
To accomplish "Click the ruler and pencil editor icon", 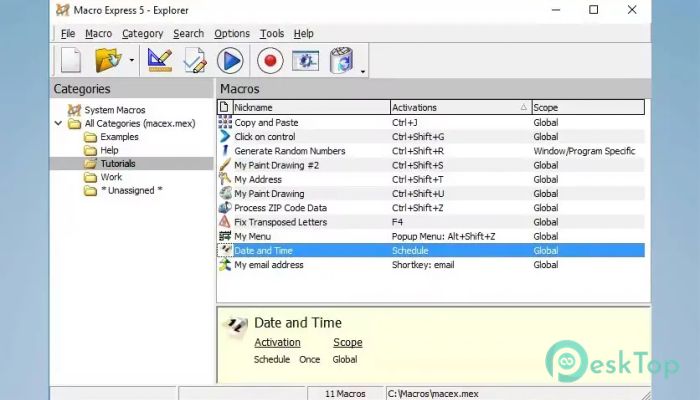I will (x=159, y=60).
